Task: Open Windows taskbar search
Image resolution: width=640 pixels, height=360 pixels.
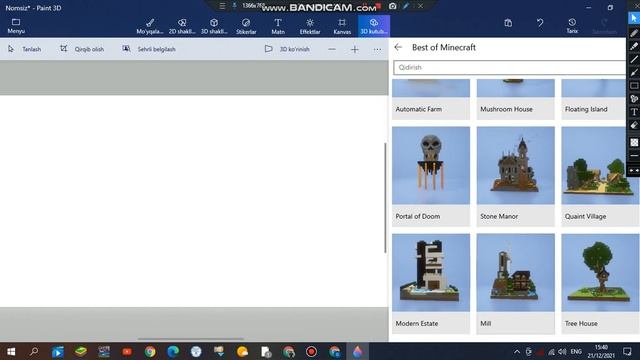Action: (34, 351)
